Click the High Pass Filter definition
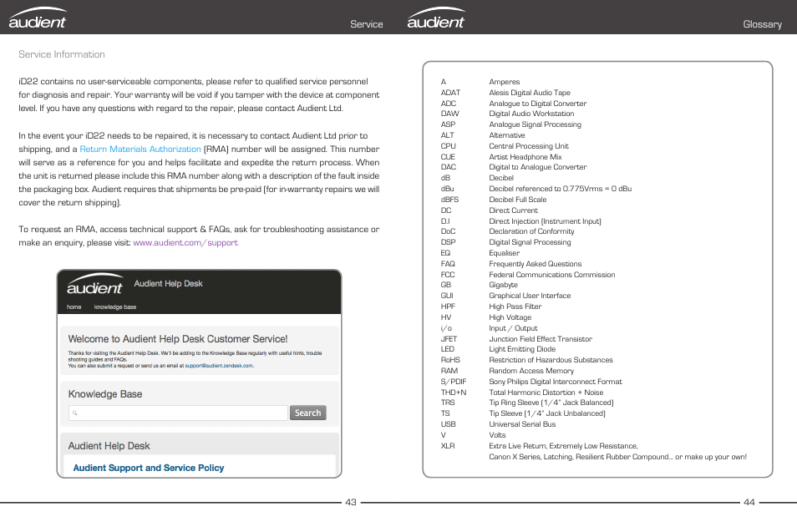797x532 pixels. pos(515,307)
